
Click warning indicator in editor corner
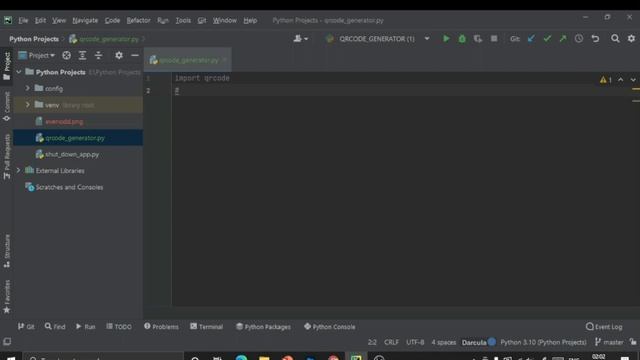[606, 80]
